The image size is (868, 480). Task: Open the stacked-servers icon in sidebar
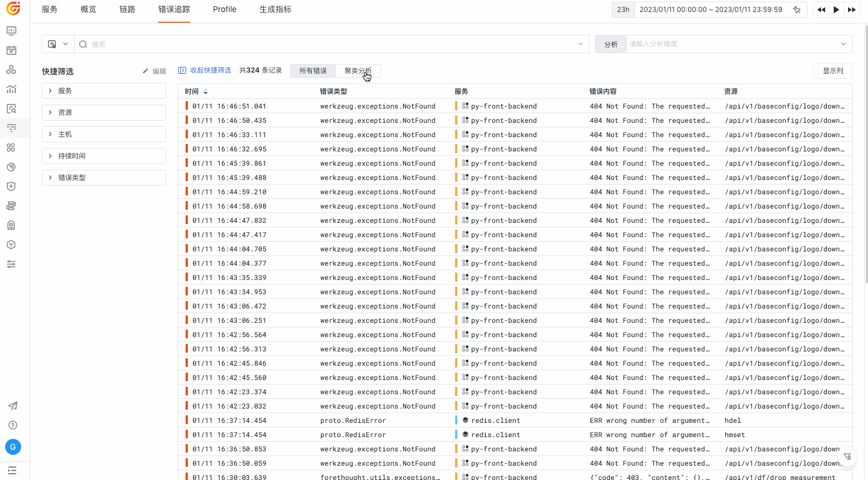tap(11, 206)
